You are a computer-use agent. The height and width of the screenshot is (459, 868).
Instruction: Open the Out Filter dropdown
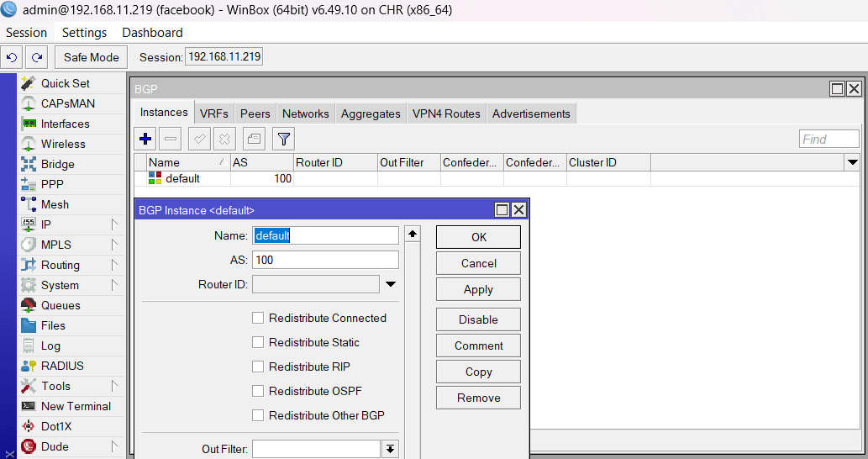(390, 449)
